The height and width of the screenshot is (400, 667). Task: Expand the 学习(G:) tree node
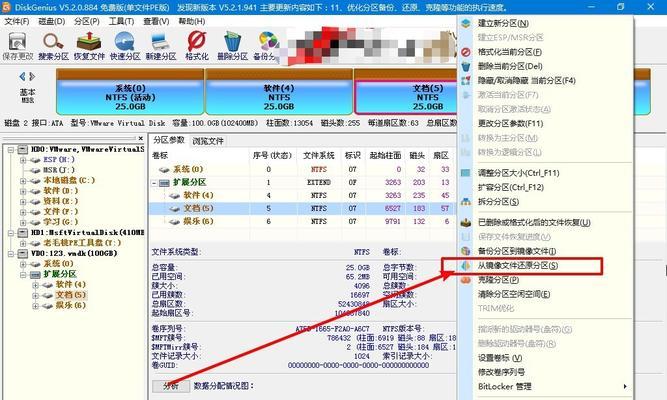click(x=23, y=222)
